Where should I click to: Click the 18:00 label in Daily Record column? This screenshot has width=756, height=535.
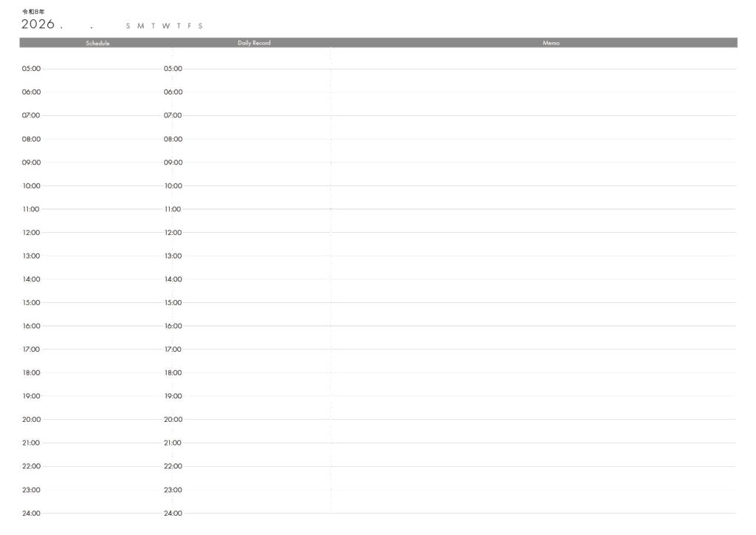point(173,373)
